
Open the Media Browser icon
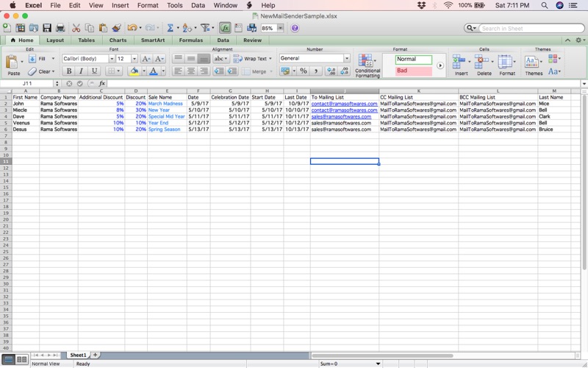(251, 28)
